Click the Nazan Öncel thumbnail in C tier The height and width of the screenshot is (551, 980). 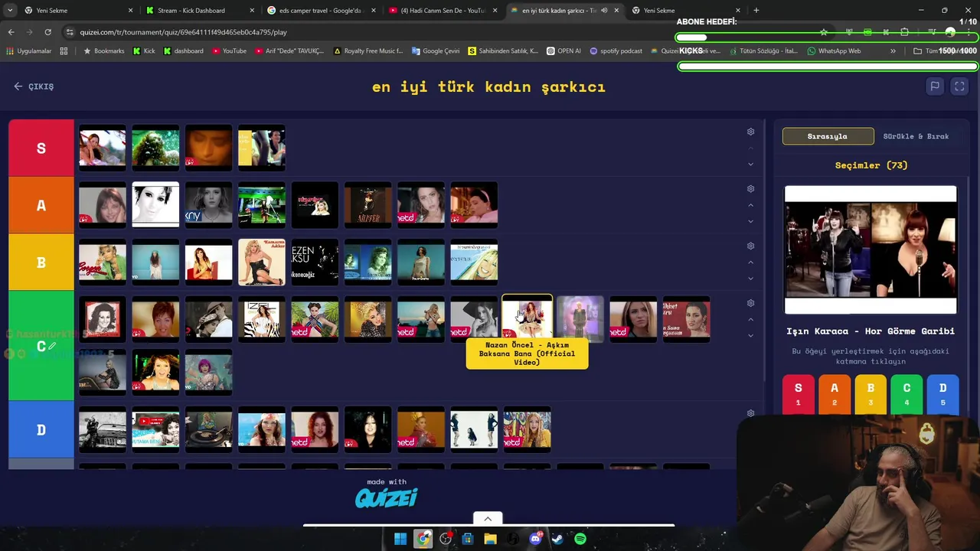coord(527,319)
